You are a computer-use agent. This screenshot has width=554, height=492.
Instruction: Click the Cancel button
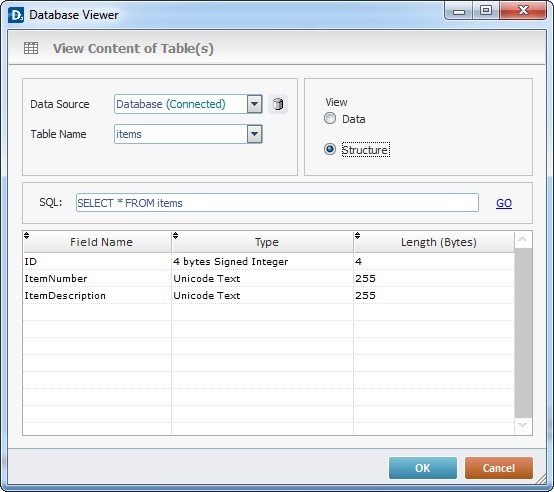click(x=499, y=468)
